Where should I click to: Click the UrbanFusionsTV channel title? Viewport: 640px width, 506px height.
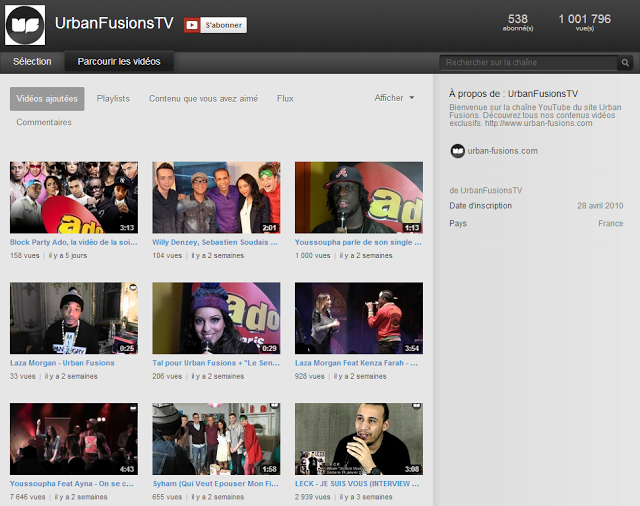(x=114, y=23)
